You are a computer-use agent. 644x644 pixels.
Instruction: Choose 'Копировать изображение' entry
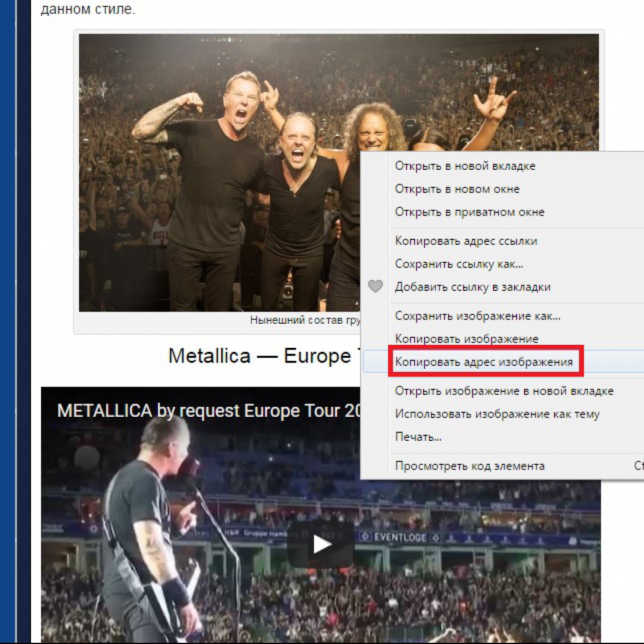[x=466, y=339]
